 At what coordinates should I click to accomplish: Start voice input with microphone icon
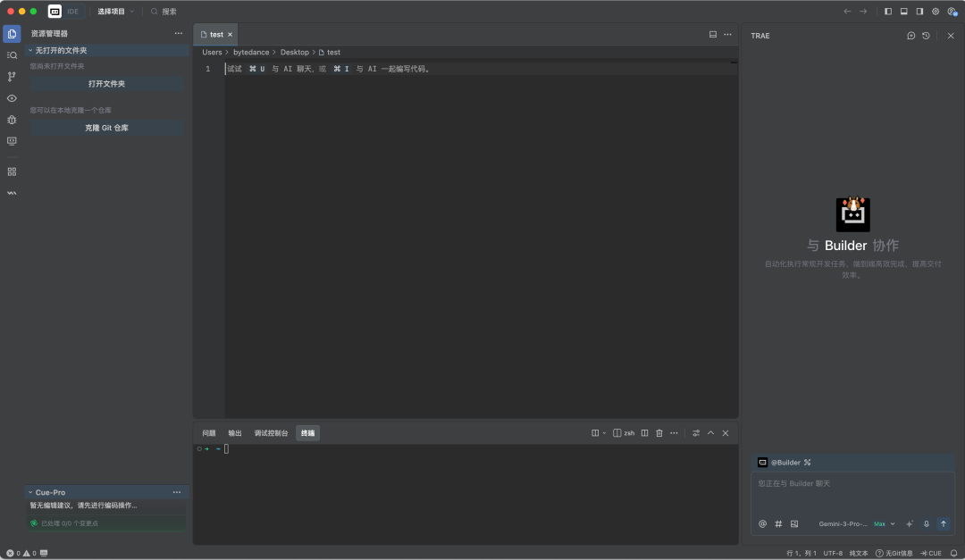[x=927, y=523]
